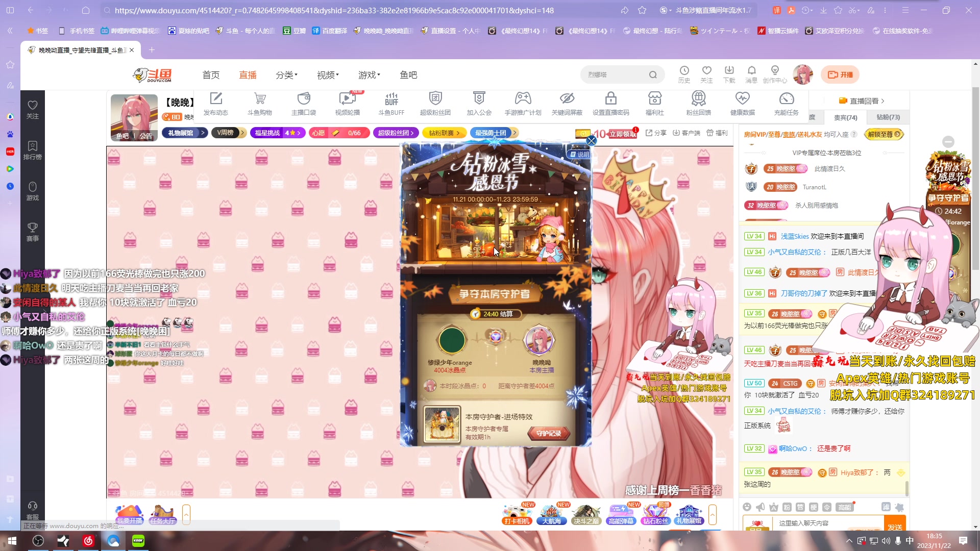Toggle 高能 high-energy danmaku option
This screenshot has height=551, width=980.
click(845, 507)
